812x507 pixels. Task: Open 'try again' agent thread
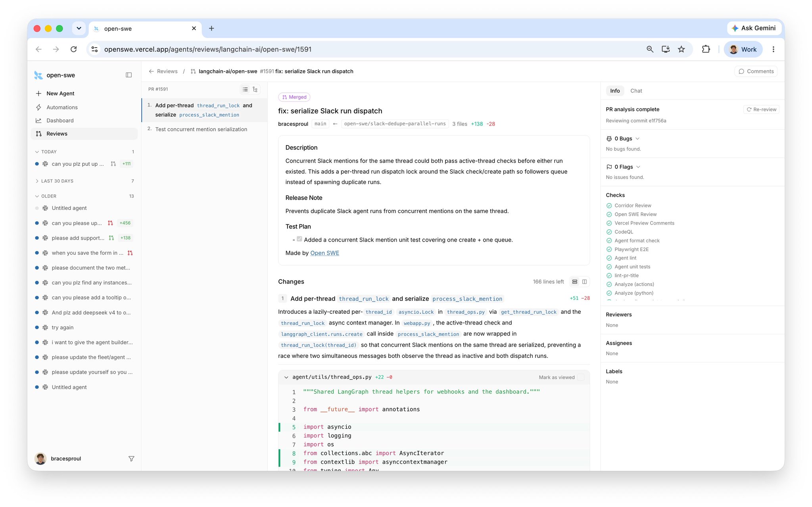click(84, 328)
